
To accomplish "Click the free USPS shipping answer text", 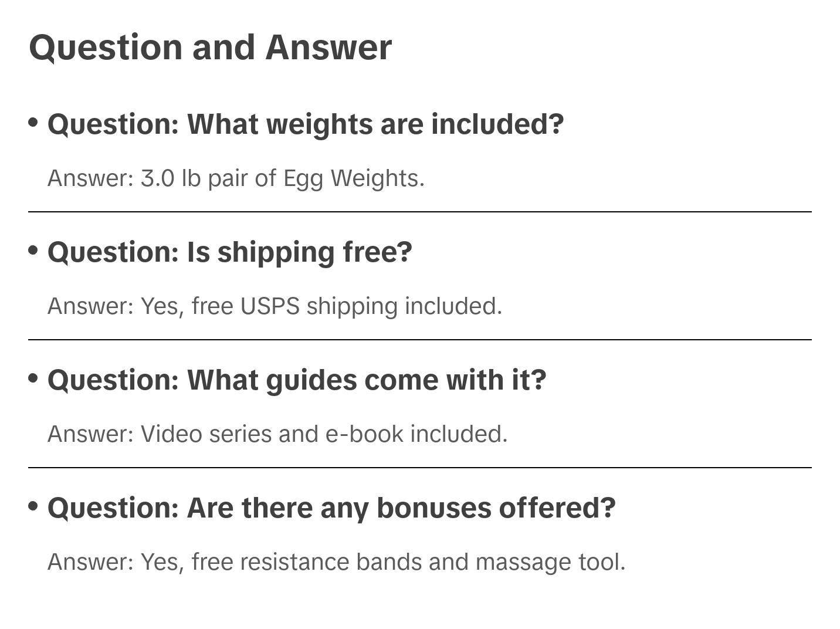I will coord(275,306).
